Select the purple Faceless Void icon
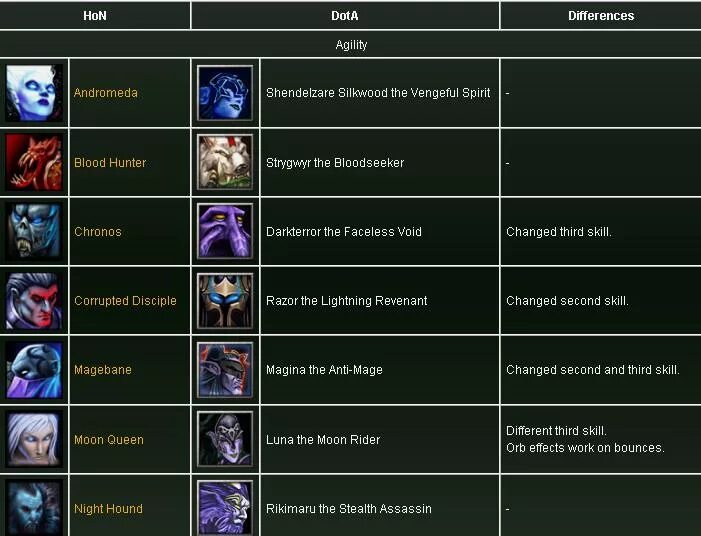 coord(225,231)
